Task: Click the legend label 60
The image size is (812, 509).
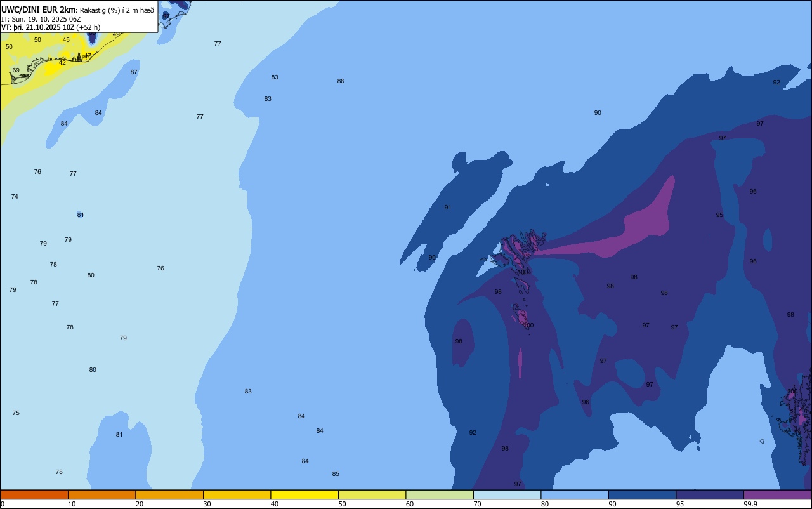Action: 410,504
